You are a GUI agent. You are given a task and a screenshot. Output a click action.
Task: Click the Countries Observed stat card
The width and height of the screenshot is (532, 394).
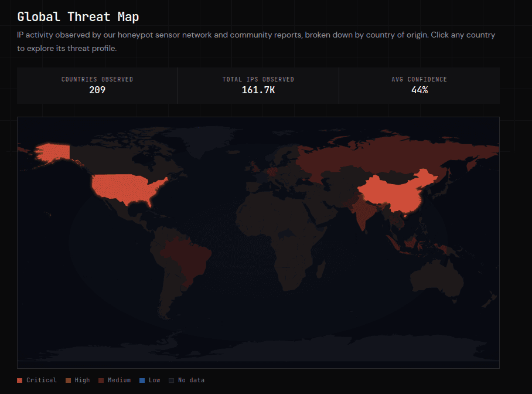coord(97,85)
